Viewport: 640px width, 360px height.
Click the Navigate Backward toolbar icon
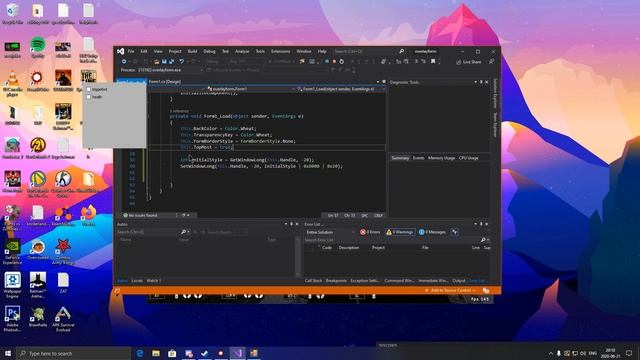pos(124,62)
